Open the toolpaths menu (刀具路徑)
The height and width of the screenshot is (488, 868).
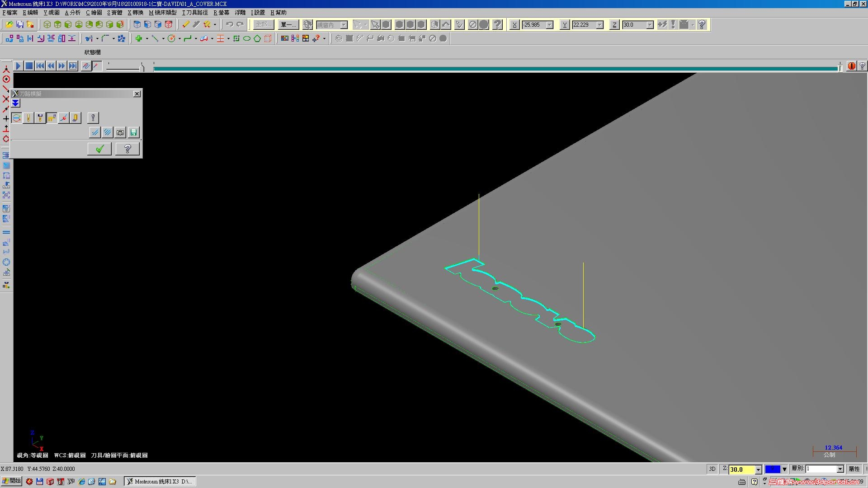(195, 13)
